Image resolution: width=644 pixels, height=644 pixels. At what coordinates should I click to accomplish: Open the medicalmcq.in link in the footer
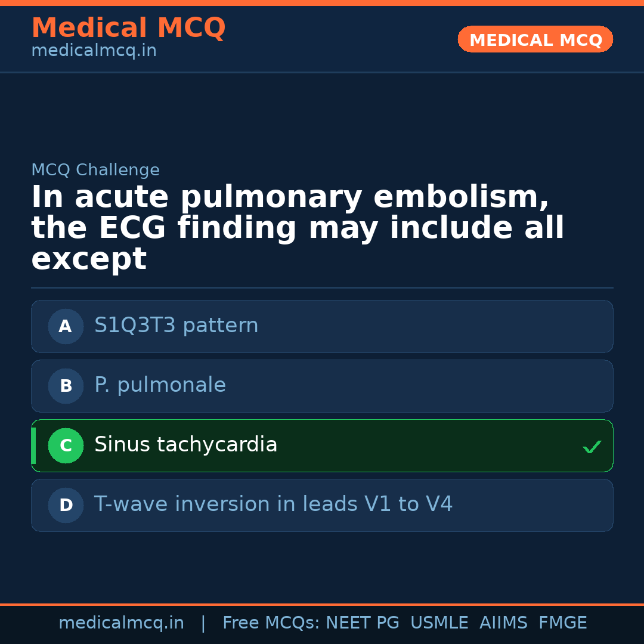[x=121, y=623]
